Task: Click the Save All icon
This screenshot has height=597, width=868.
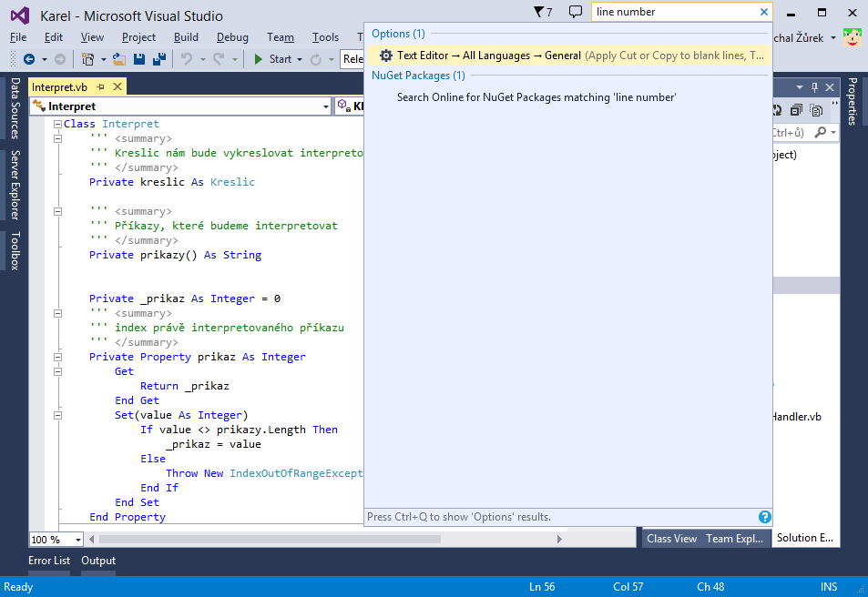Action: click(x=160, y=58)
